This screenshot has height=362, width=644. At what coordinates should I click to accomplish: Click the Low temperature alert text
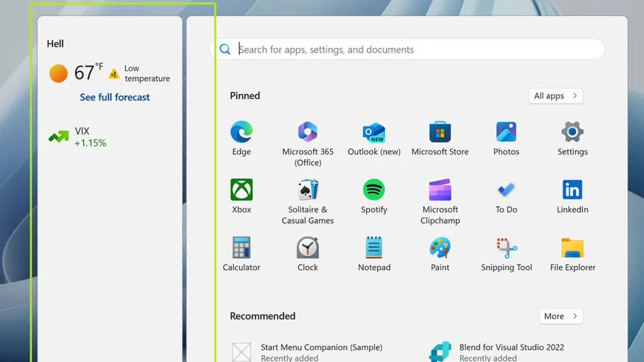(x=147, y=73)
